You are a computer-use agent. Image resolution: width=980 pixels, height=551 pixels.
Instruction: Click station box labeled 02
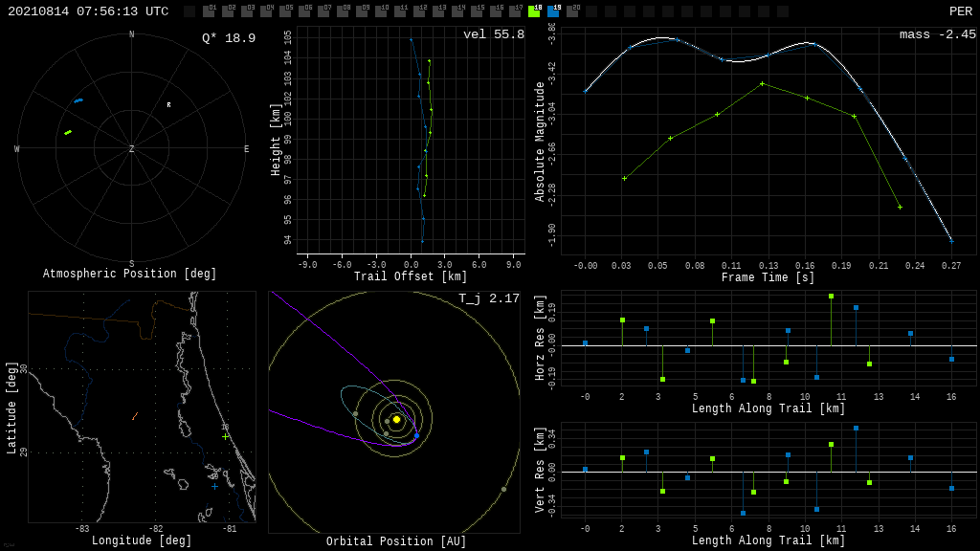click(228, 11)
